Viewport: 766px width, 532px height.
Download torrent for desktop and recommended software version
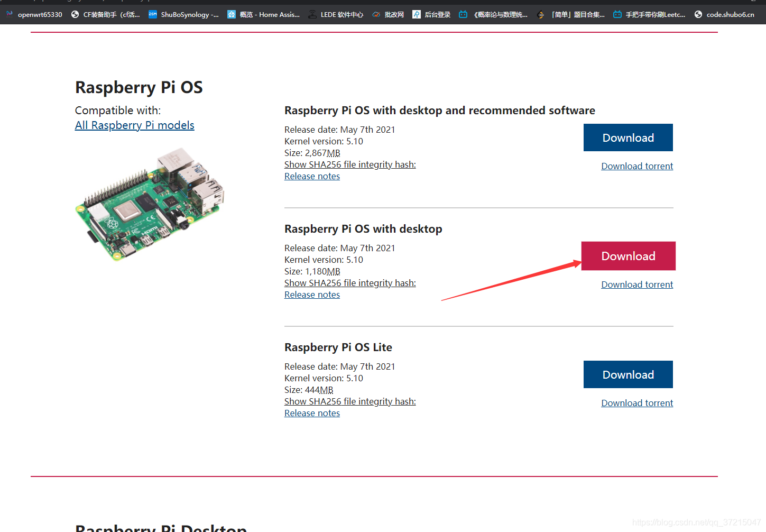coord(637,166)
